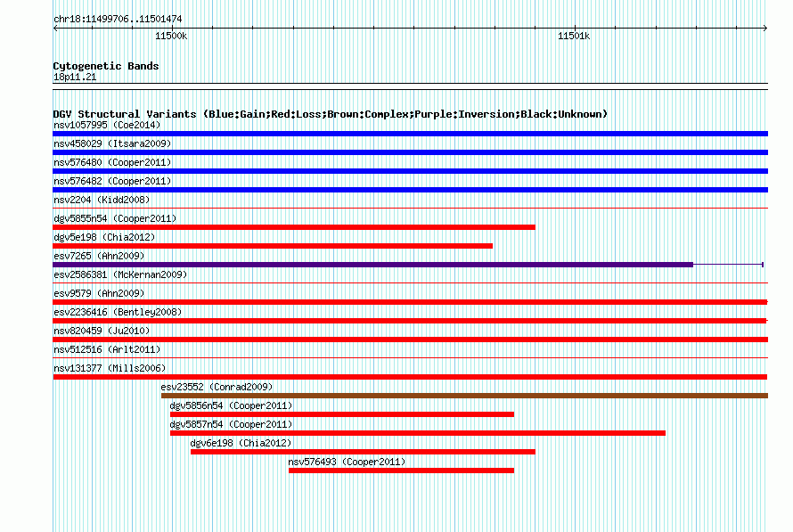Click the 11500k ruler label
793x532 pixels.
coord(171,36)
